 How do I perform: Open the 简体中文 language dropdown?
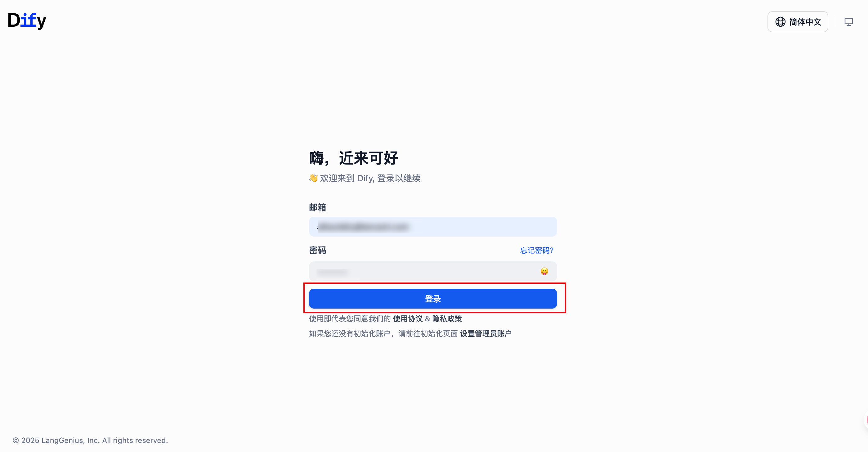[x=798, y=22]
